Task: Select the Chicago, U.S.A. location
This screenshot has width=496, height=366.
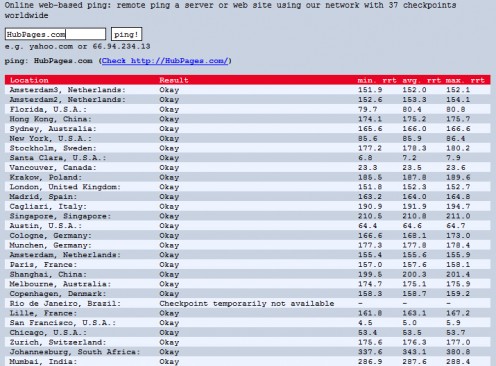Action: [48, 332]
